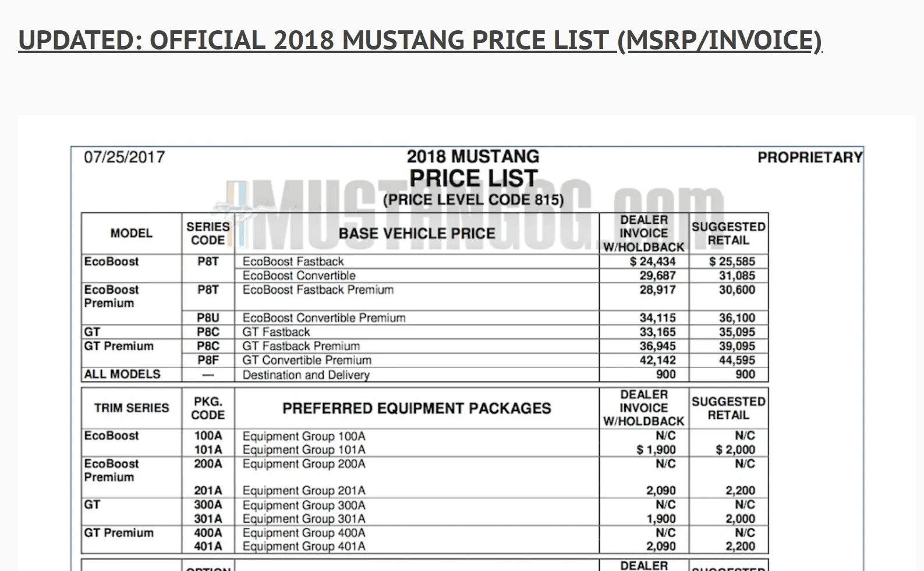Click the PROPRIETARY label at top right
924x571 pixels.
click(x=810, y=157)
